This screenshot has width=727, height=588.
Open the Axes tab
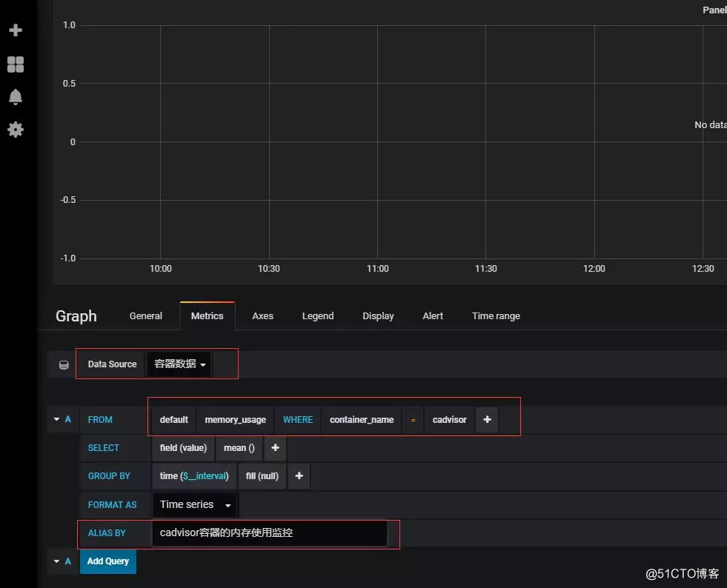(262, 316)
